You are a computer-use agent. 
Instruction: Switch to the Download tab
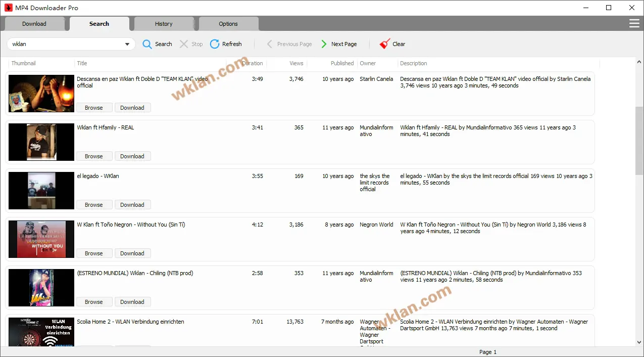pyautogui.click(x=34, y=24)
